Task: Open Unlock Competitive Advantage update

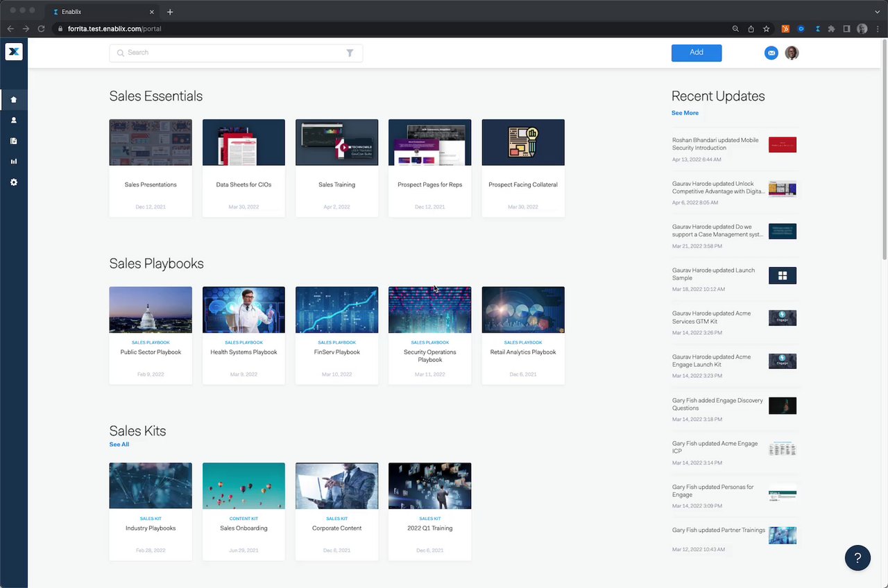Action: coord(734,192)
